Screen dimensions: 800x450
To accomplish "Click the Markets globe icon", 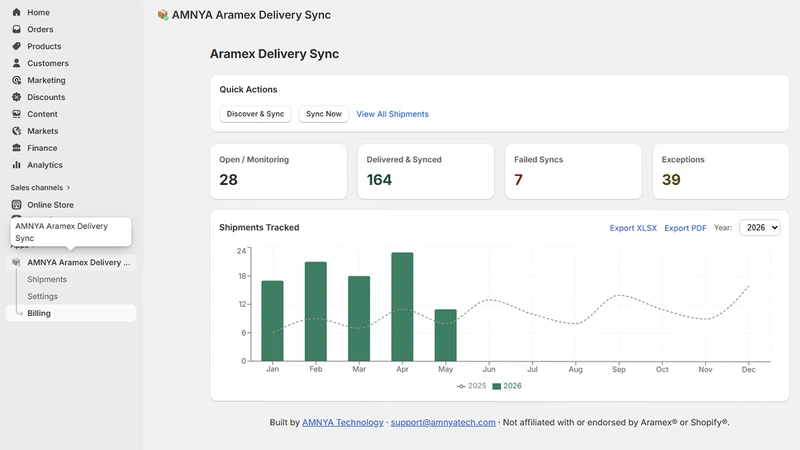I will (x=16, y=131).
